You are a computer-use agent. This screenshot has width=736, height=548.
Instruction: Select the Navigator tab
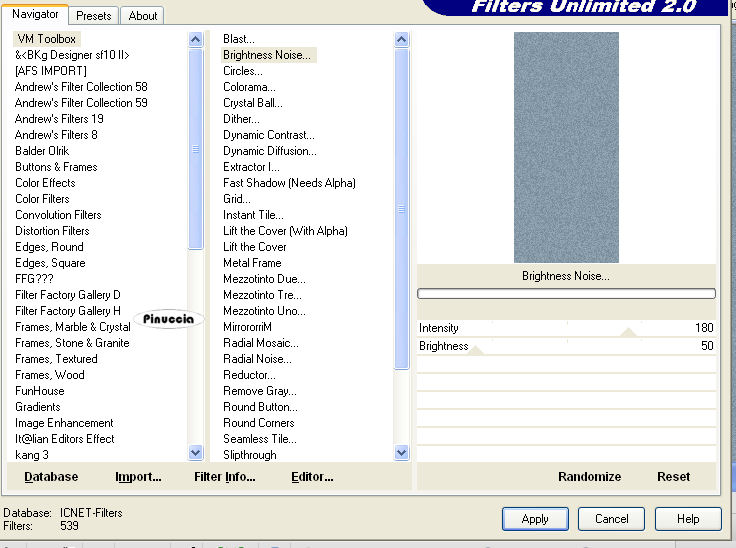(35, 14)
